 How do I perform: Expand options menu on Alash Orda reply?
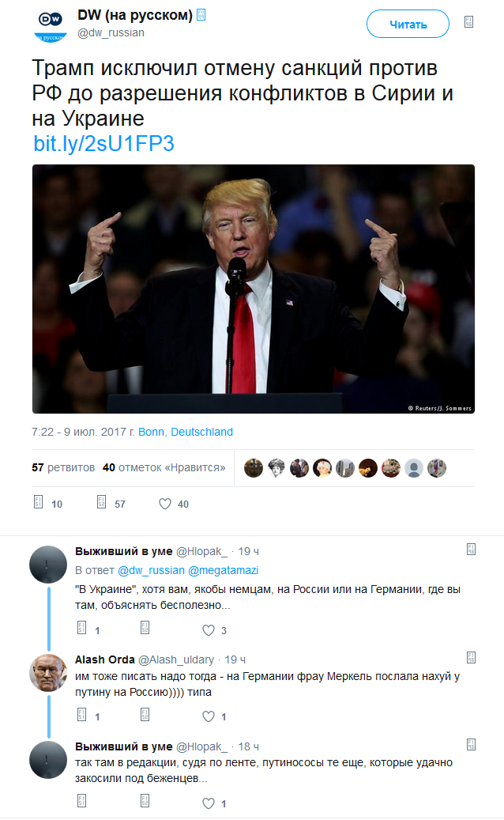[471, 658]
